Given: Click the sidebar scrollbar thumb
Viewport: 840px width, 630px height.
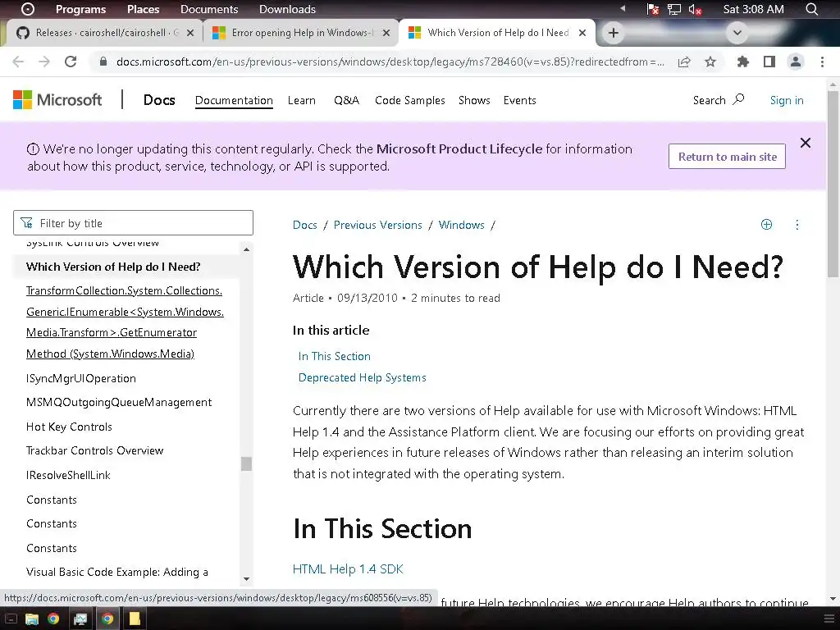Looking at the screenshot, I should [246, 463].
